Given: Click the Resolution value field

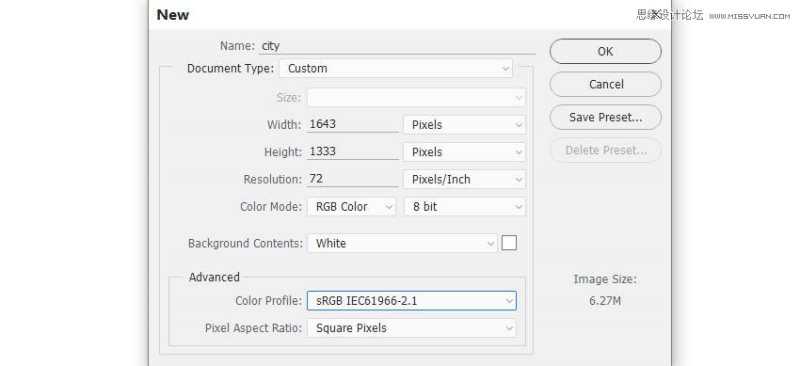Looking at the screenshot, I should pos(353,179).
